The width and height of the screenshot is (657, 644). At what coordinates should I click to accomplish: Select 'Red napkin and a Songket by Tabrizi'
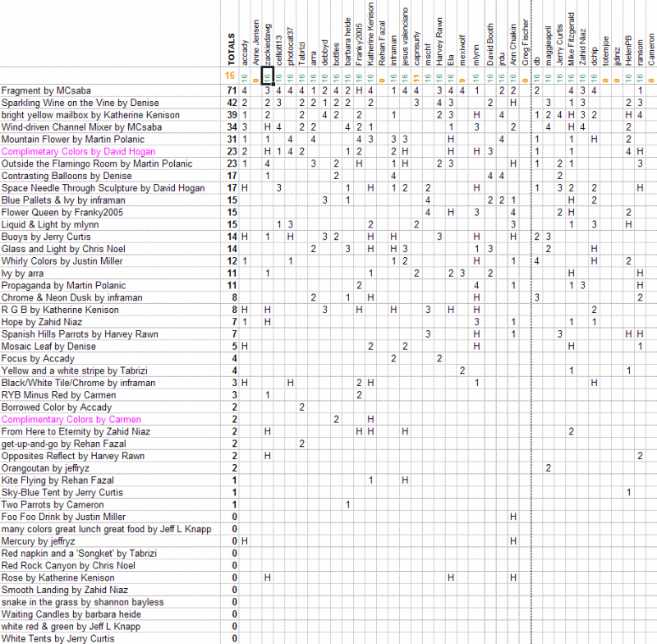79,553
